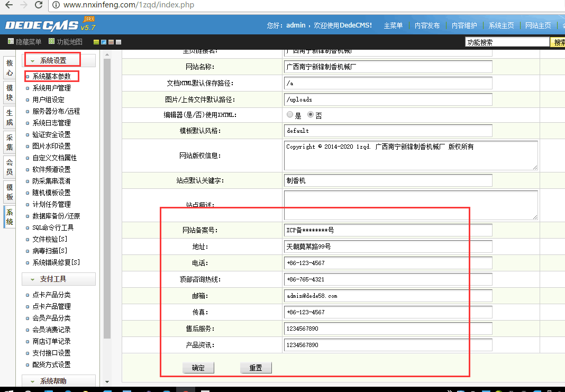Collapse the 支付工具 section header

tap(59, 279)
